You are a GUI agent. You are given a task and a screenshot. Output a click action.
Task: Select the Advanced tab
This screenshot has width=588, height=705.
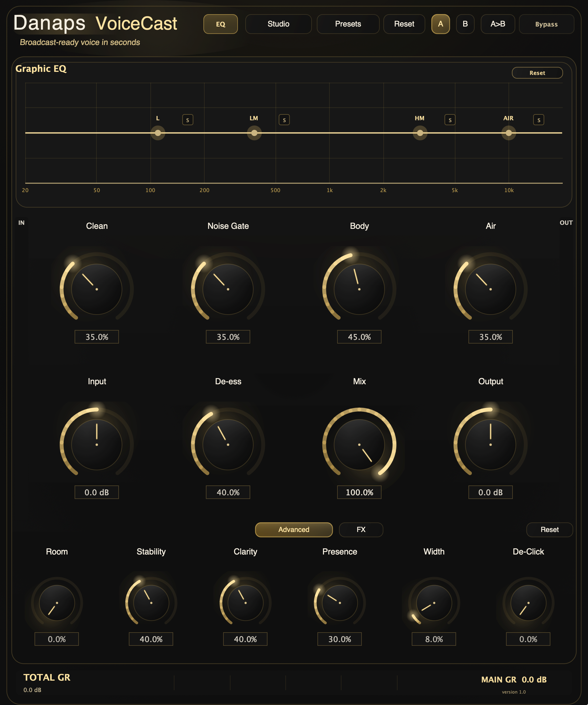294,530
